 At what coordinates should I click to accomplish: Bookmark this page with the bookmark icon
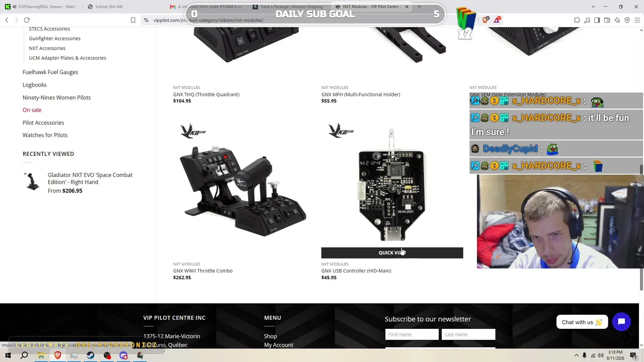click(x=133, y=20)
